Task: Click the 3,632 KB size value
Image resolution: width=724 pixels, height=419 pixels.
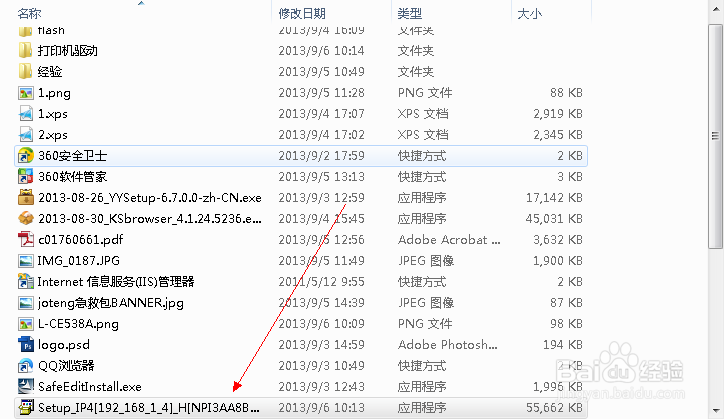Action: coord(558,240)
